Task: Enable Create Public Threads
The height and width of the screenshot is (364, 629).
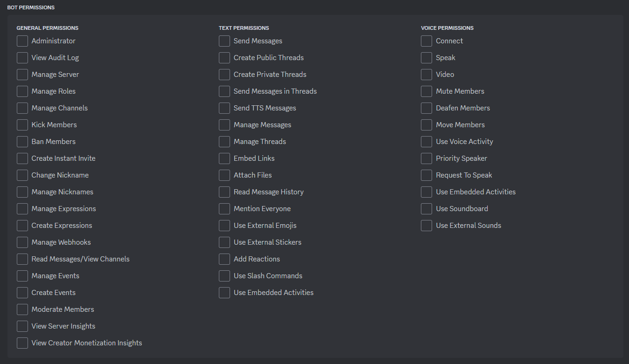Action: point(224,58)
